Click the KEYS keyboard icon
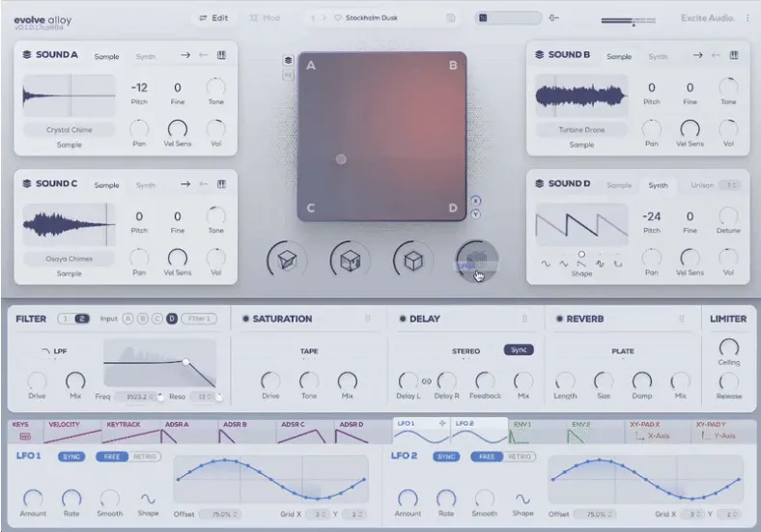 (x=25, y=436)
